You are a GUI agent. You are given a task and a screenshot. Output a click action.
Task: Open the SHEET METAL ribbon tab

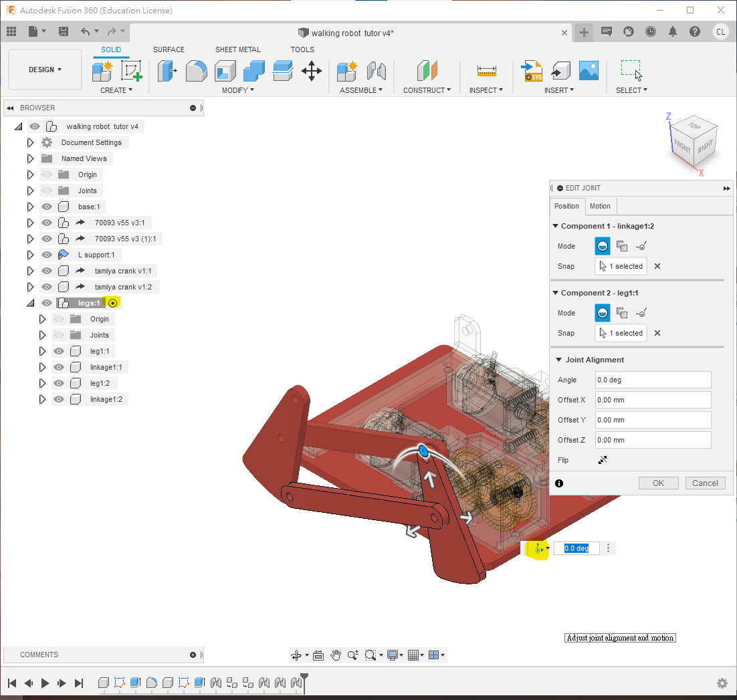click(237, 49)
